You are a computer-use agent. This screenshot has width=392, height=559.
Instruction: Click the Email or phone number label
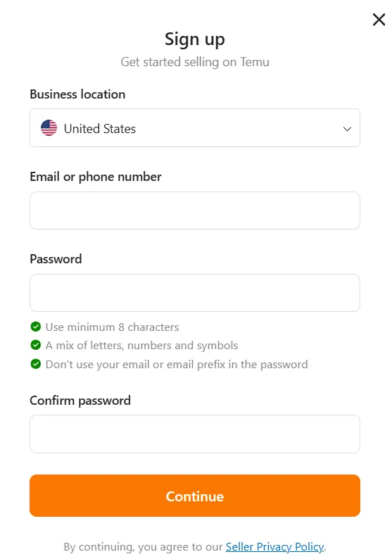[96, 177]
